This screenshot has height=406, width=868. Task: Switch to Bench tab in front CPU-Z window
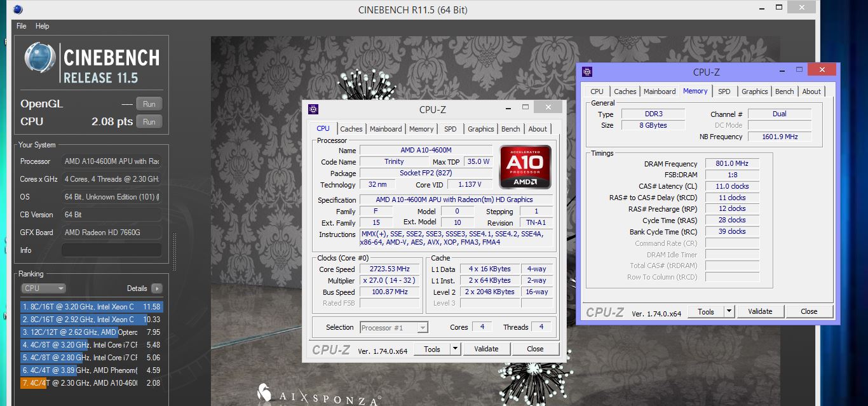click(x=511, y=129)
